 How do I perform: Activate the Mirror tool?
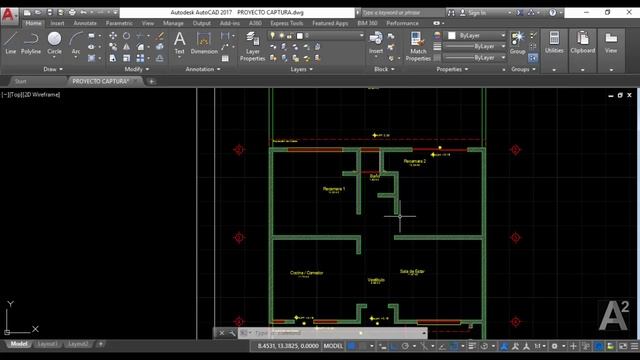[127, 47]
